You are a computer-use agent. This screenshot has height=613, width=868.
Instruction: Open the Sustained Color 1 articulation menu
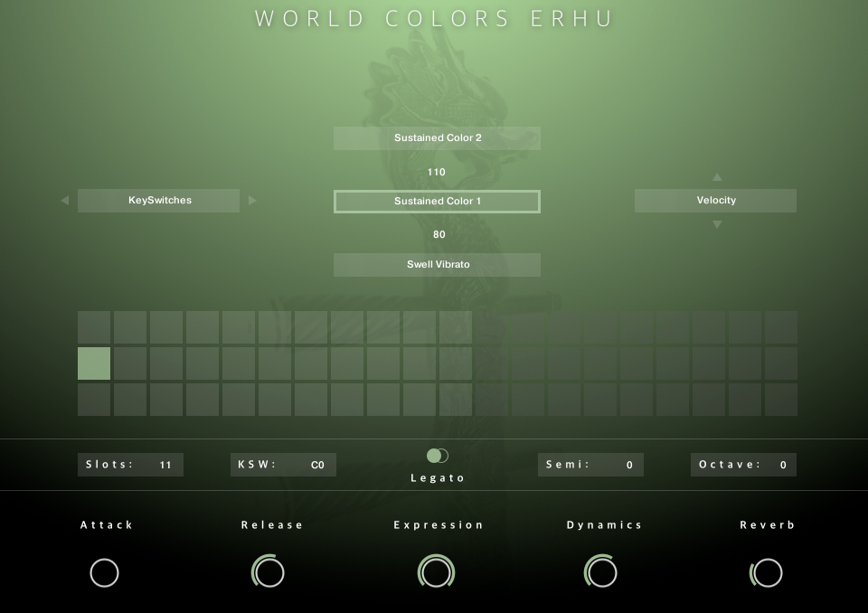tap(437, 202)
